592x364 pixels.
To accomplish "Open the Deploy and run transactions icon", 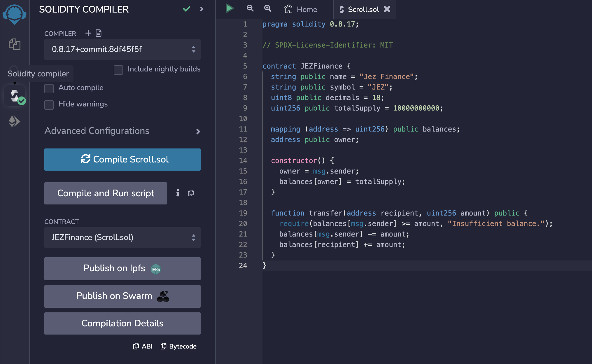I will pos(14,121).
